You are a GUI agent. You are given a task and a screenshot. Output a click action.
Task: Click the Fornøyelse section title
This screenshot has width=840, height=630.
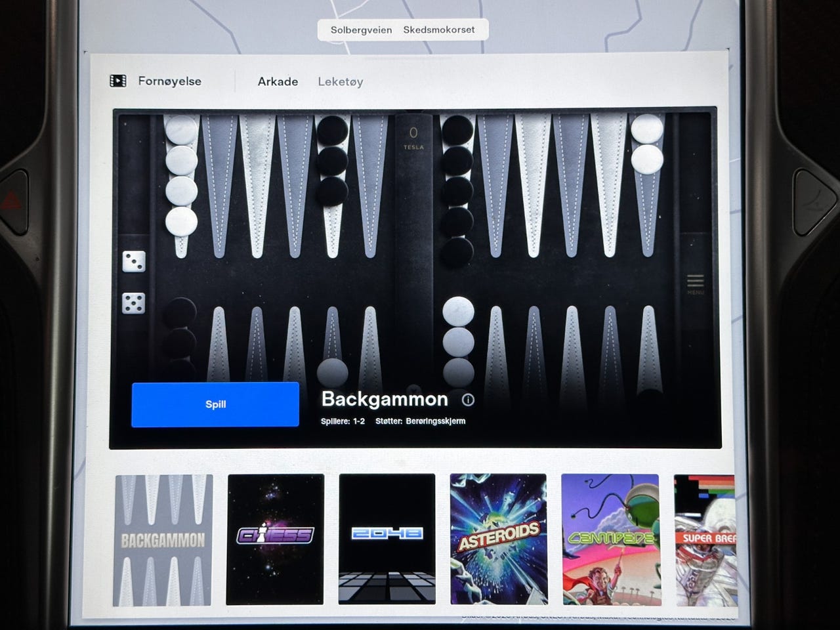coord(170,81)
